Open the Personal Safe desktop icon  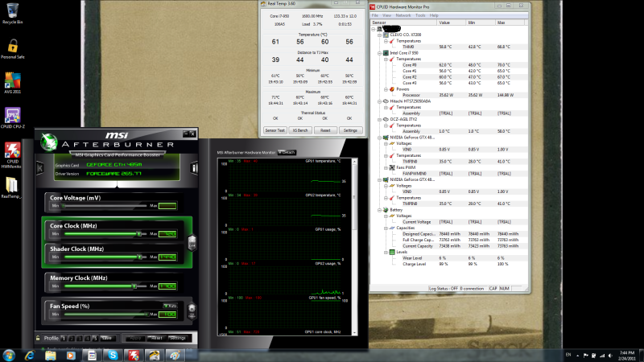[x=12, y=49]
